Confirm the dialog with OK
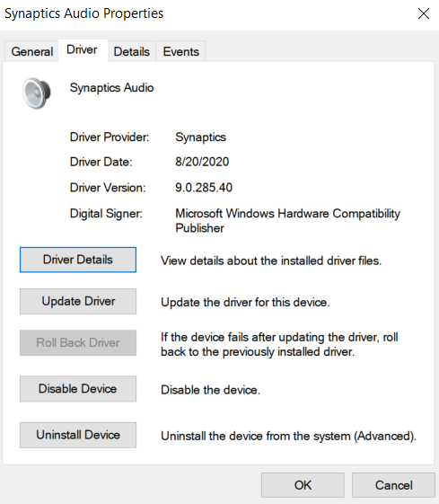439x504 pixels. 303,485
